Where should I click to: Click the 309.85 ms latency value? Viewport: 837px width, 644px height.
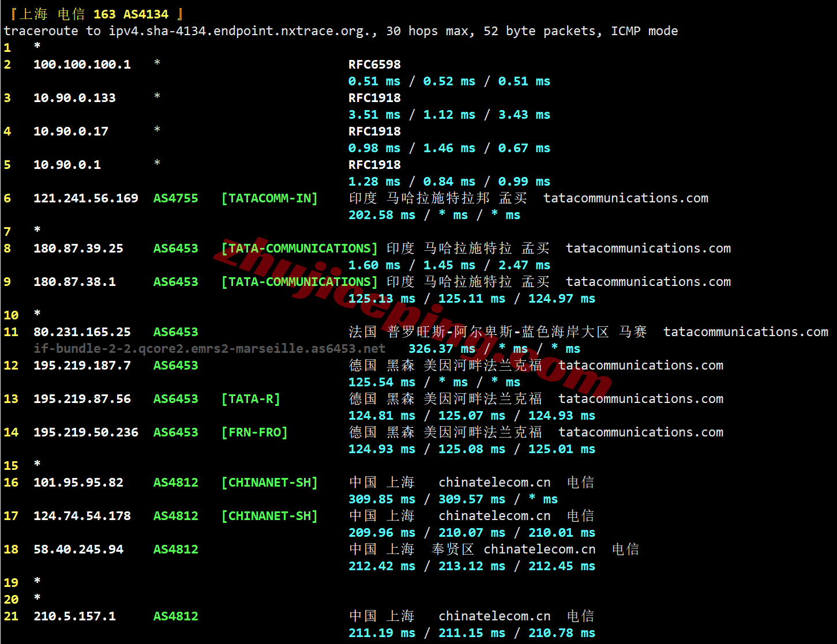[382, 499]
